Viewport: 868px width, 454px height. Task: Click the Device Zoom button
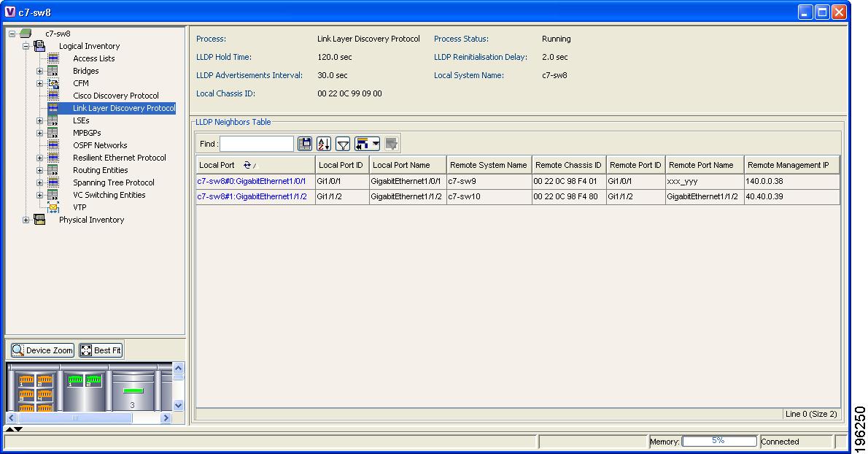tap(42, 350)
